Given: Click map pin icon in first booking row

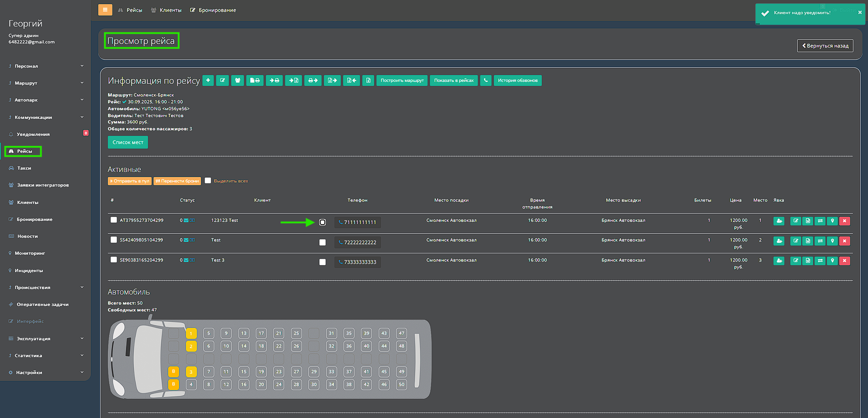Looking at the screenshot, I should point(832,221).
